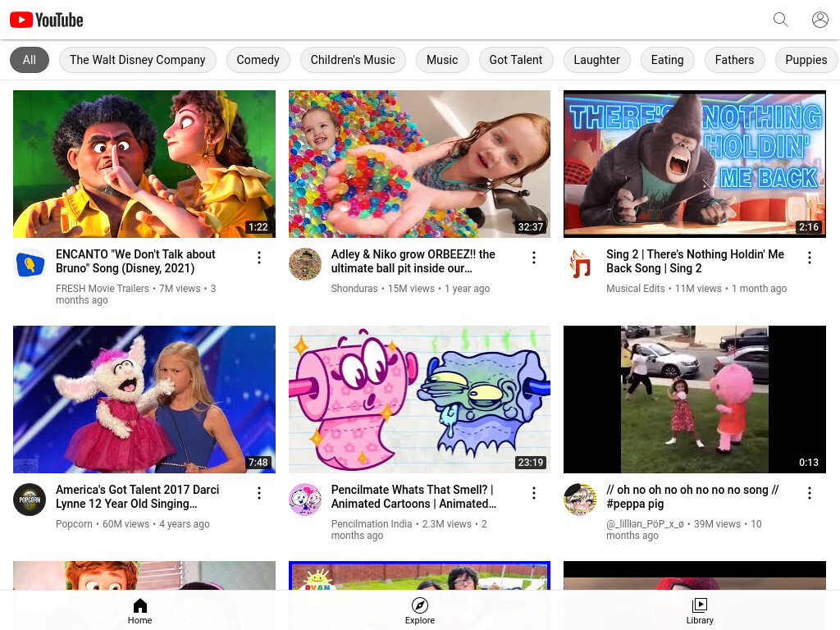Click the 1:22 duration badge
Image resolution: width=840 pixels, height=630 pixels.
[258, 227]
